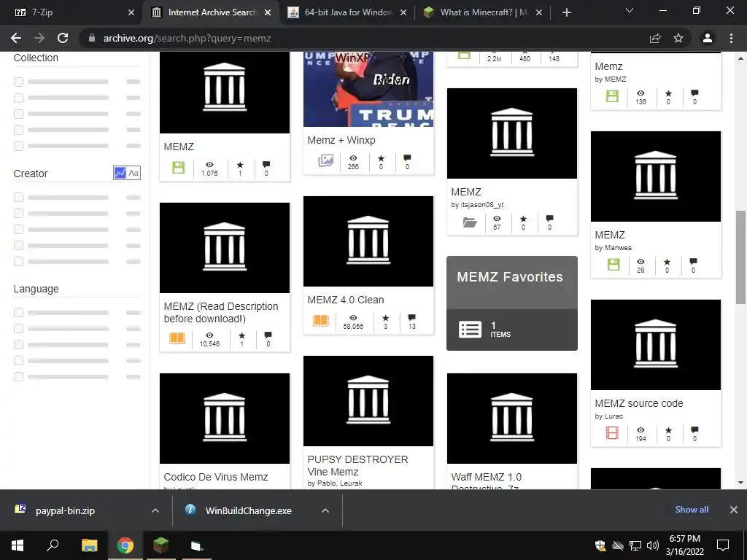Click the folder icon under MEMZ by itsjason08_yt
Image resolution: width=747 pixels, height=560 pixels.
click(x=470, y=222)
